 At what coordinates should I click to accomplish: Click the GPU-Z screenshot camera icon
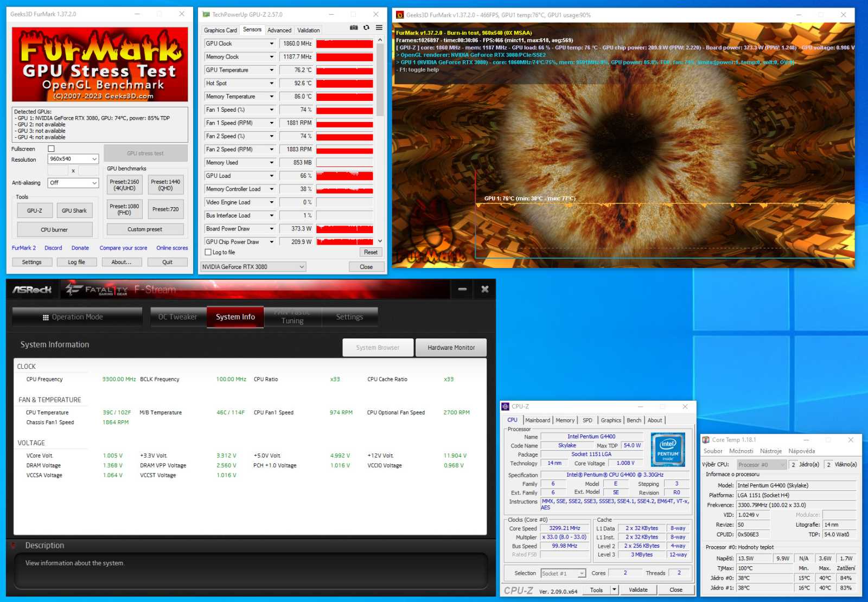(x=354, y=28)
